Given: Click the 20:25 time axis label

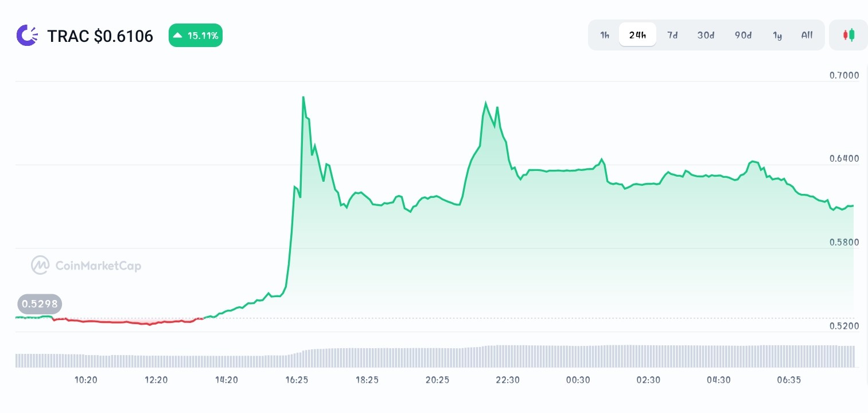Looking at the screenshot, I should point(437,380).
